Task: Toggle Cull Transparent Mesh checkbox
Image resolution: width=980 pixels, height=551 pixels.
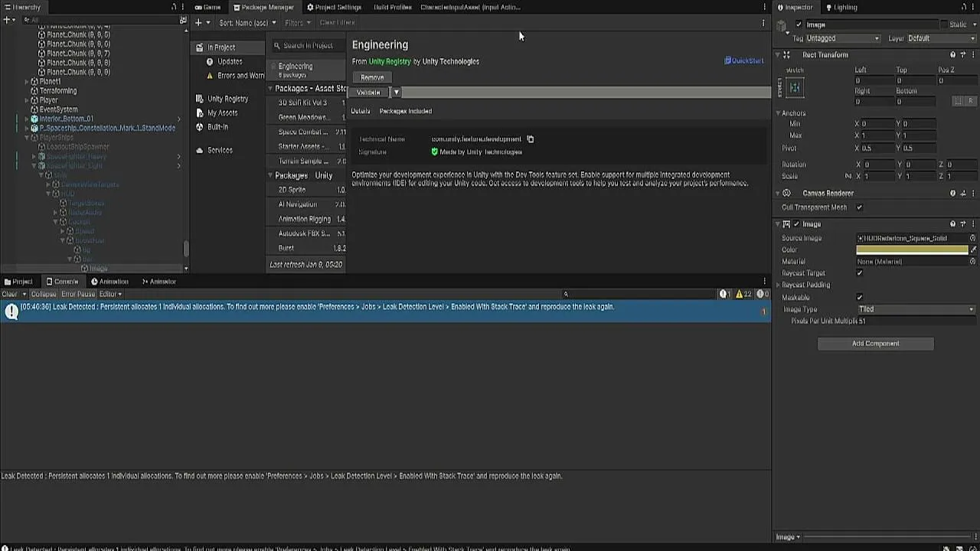Action: click(859, 207)
